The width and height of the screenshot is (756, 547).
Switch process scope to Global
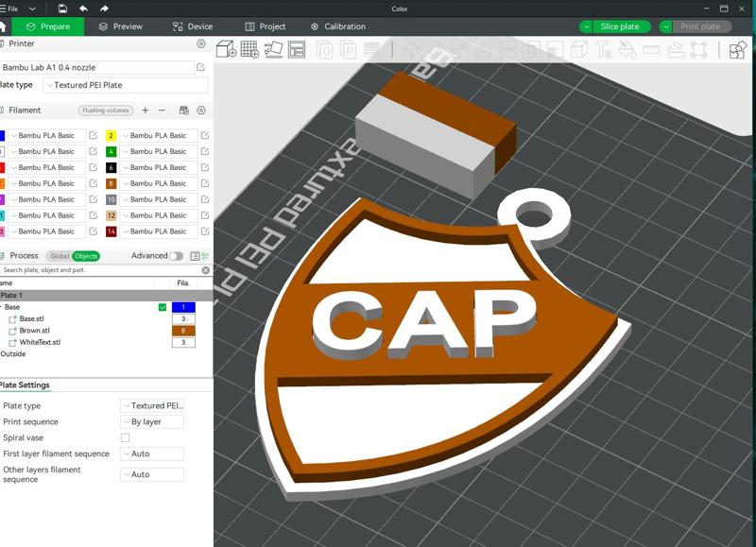60,256
